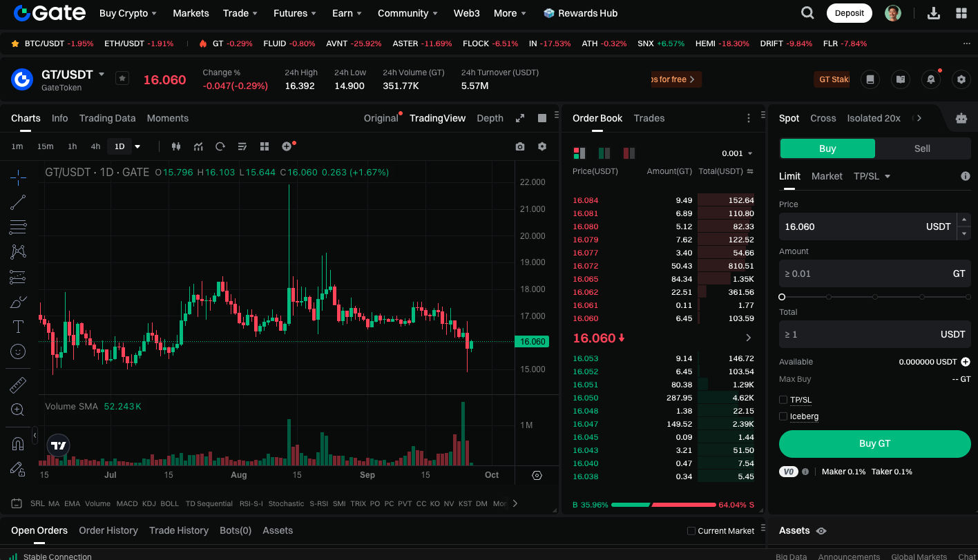Switch to the Trading Data tab

(107, 118)
